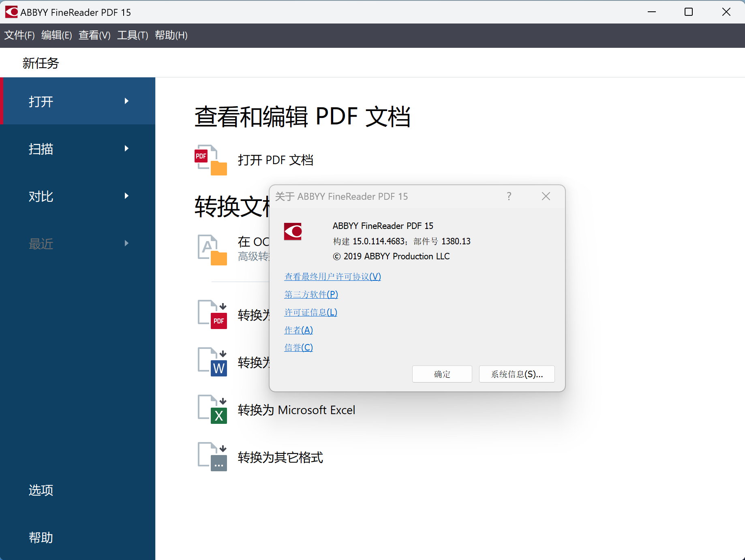The image size is (745, 560).
Task: Close the ABBYY FineReader main window
Action: (726, 12)
